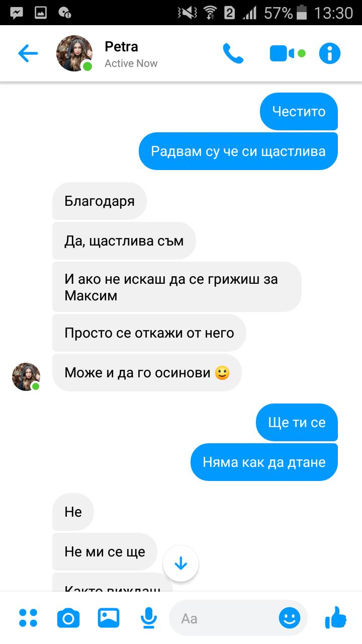The width and height of the screenshot is (362, 644).
Task: Select the "Честито" message bubble
Action: tap(299, 111)
